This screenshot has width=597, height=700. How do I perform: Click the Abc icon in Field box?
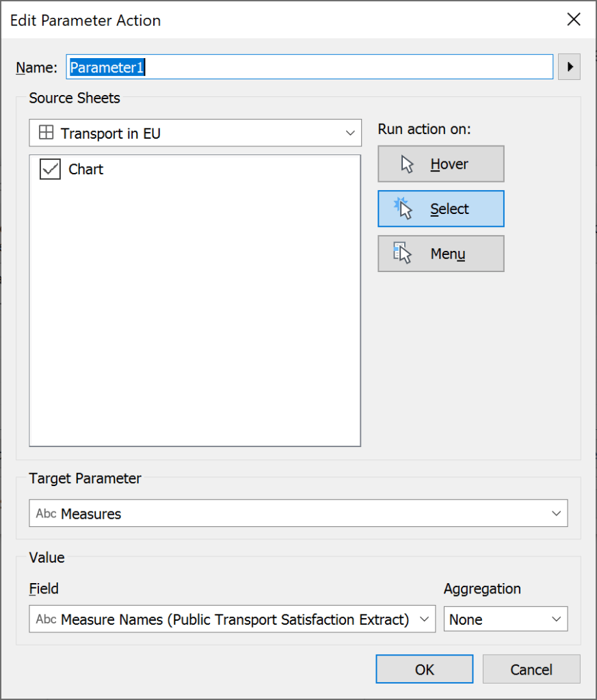pos(46,619)
